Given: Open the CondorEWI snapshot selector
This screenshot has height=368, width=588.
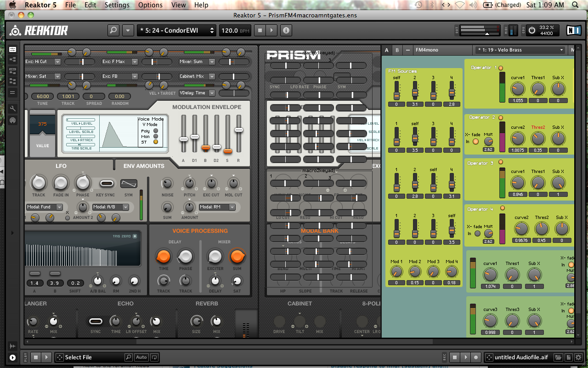Looking at the screenshot, I should [x=177, y=30].
